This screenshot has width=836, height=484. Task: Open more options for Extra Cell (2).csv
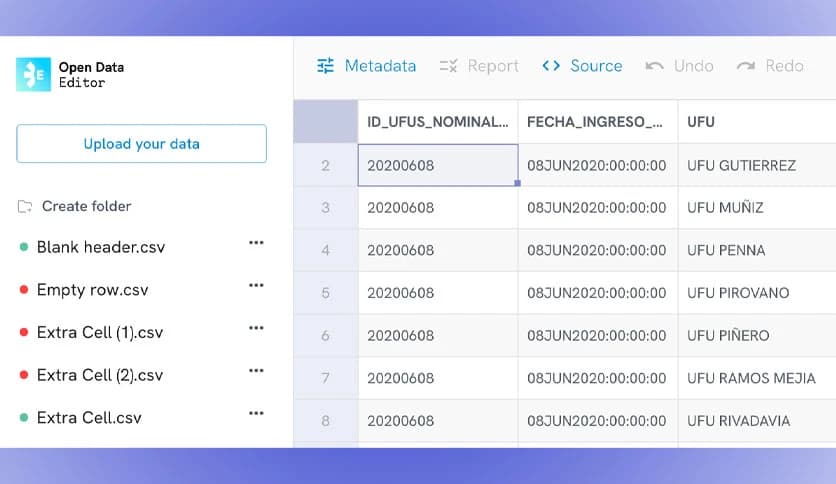pyautogui.click(x=256, y=371)
